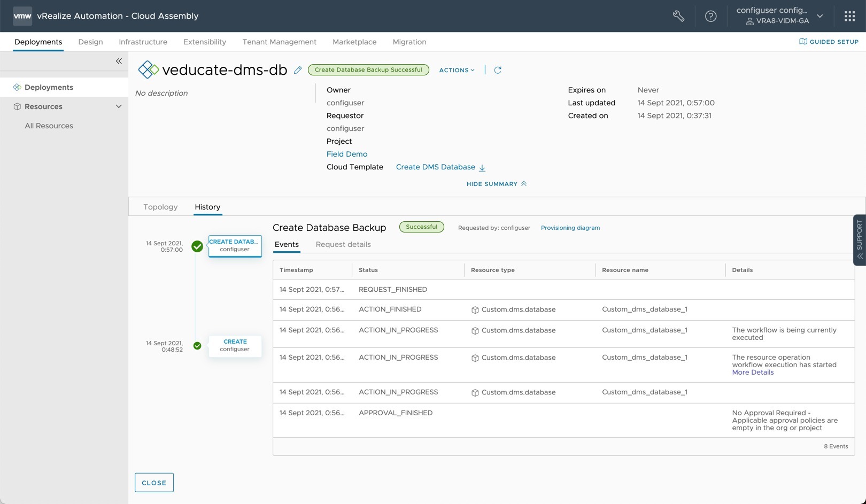The image size is (866, 504).
Task: Click the cube icon in ACTION_FINISHED row
Action: click(x=475, y=310)
